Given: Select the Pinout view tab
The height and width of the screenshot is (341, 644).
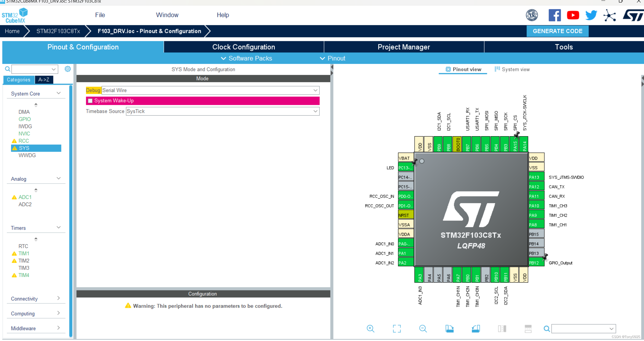Looking at the screenshot, I should [463, 69].
